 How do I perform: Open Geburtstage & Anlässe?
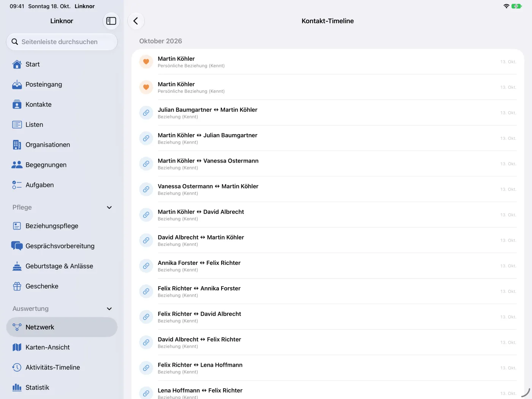tap(62, 266)
